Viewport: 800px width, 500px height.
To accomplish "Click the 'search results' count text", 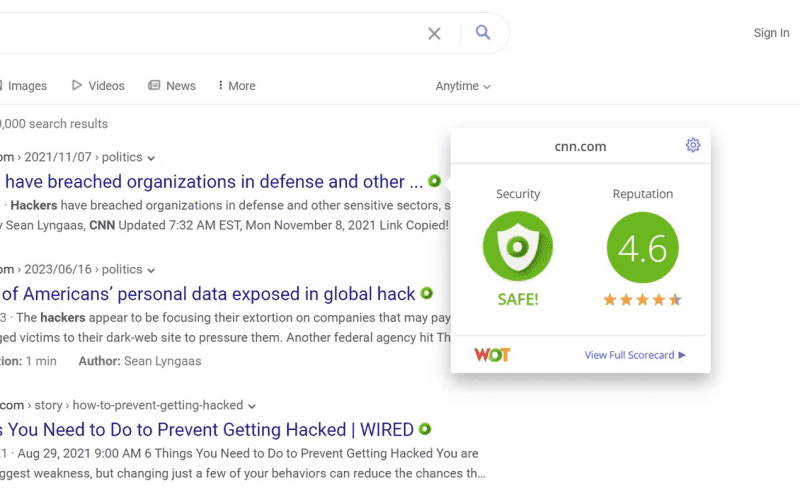I will [54, 124].
